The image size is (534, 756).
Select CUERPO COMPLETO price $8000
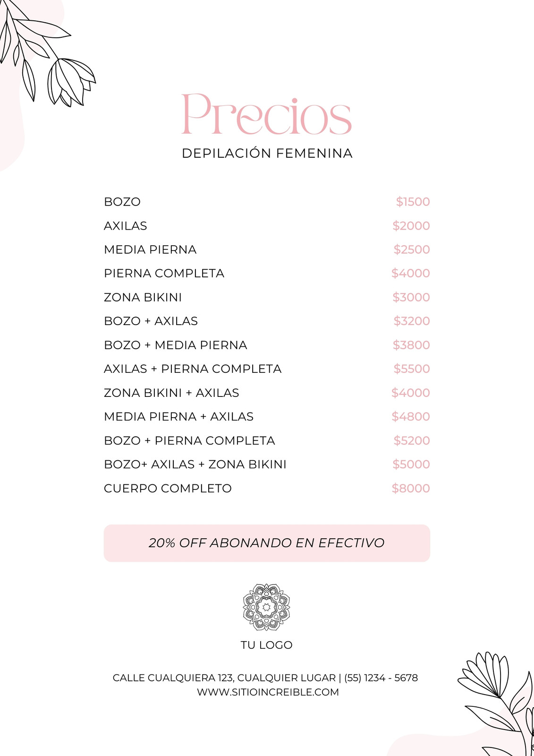(411, 488)
